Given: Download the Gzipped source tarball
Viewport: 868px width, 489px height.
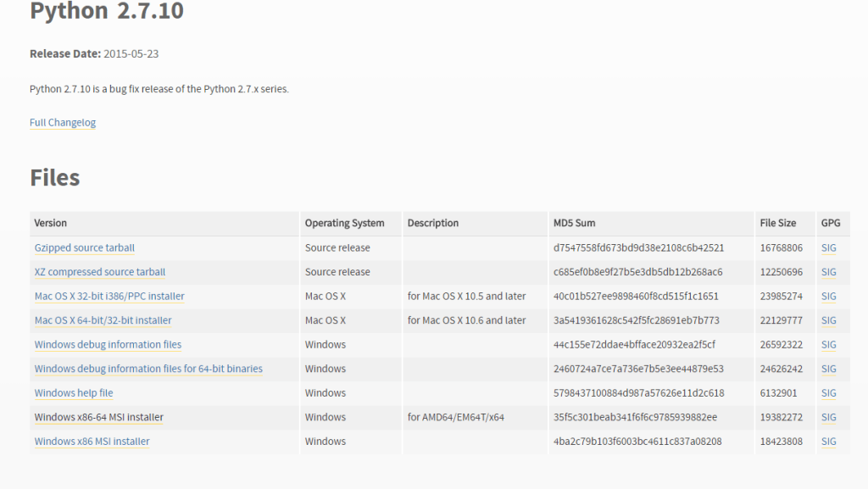Looking at the screenshot, I should pyautogui.click(x=84, y=247).
